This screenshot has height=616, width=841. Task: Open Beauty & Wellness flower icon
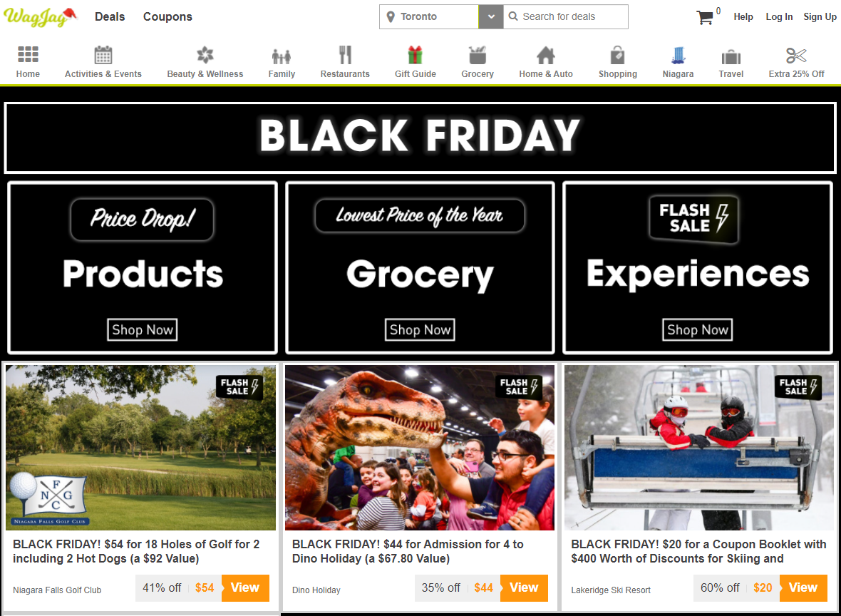pyautogui.click(x=205, y=55)
